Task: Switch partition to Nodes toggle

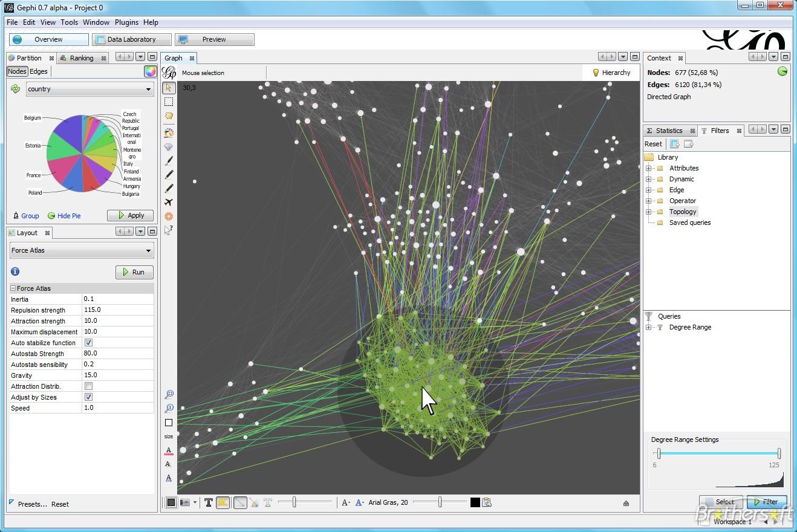Action: tap(17, 71)
